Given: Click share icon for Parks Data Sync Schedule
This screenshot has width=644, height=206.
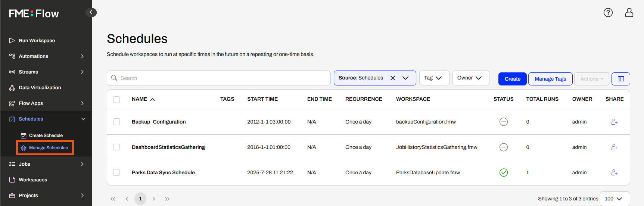Looking at the screenshot, I should (614, 172).
